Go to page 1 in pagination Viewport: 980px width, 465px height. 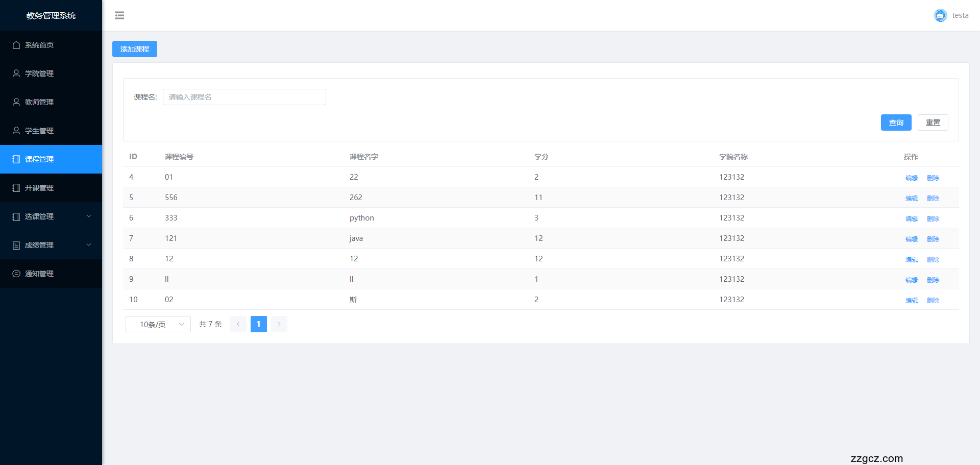pos(259,324)
